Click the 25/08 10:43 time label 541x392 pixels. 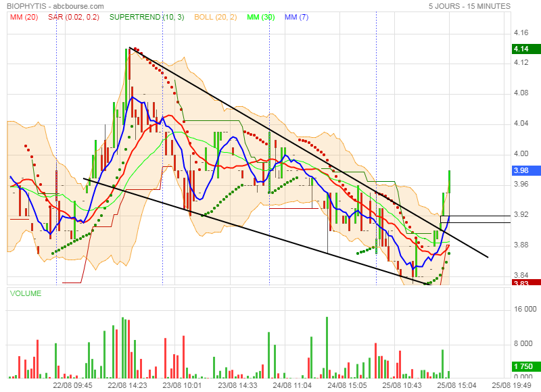pos(402,385)
